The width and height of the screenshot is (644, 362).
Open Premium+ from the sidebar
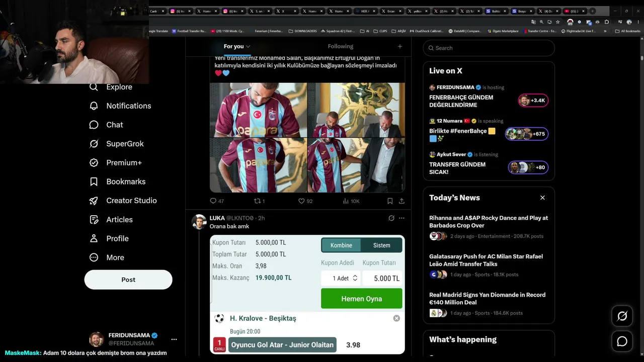tap(115, 163)
